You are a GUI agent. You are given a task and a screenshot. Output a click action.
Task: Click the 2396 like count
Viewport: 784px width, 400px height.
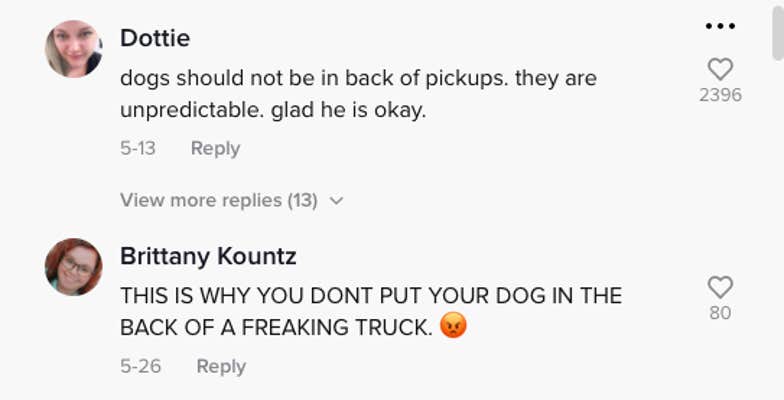pyautogui.click(x=720, y=94)
